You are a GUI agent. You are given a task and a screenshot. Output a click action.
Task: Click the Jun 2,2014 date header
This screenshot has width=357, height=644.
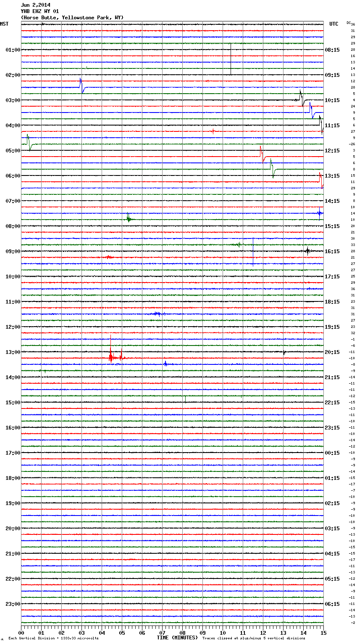35,5
